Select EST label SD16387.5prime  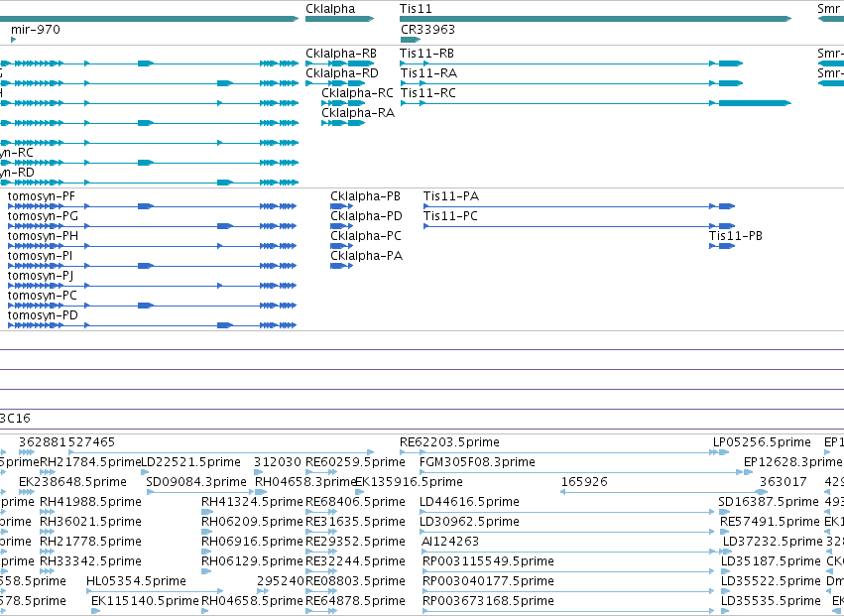769,502
